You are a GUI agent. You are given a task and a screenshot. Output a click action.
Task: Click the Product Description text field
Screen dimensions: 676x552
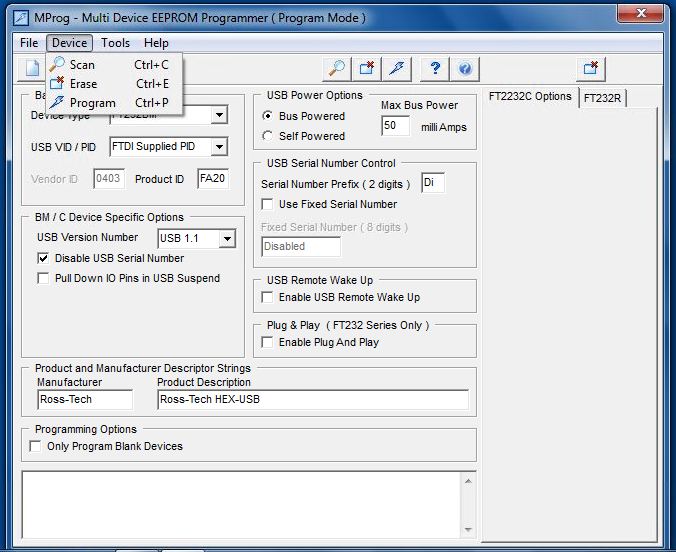tap(313, 400)
